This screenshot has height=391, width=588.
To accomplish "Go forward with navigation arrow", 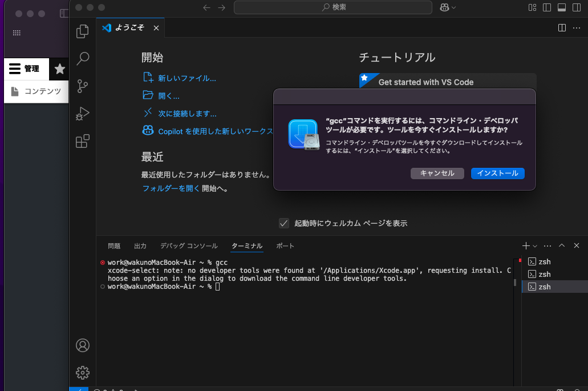I will [x=222, y=7].
